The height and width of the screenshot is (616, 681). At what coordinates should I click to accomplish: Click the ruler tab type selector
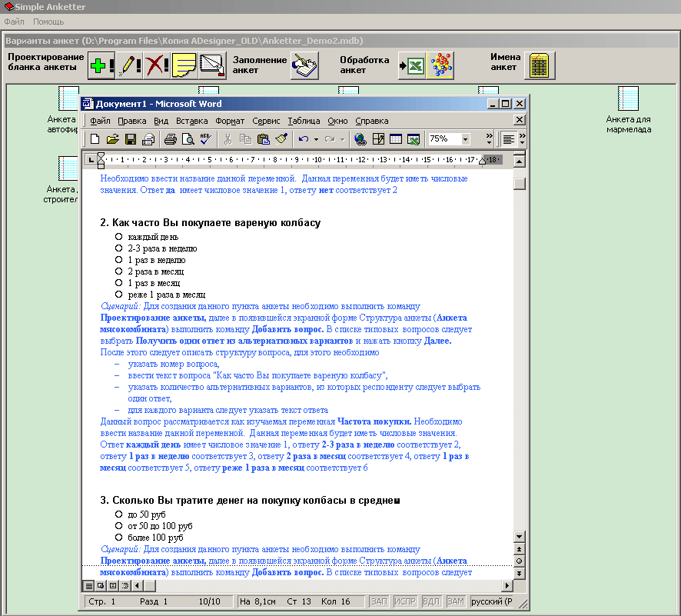91,160
